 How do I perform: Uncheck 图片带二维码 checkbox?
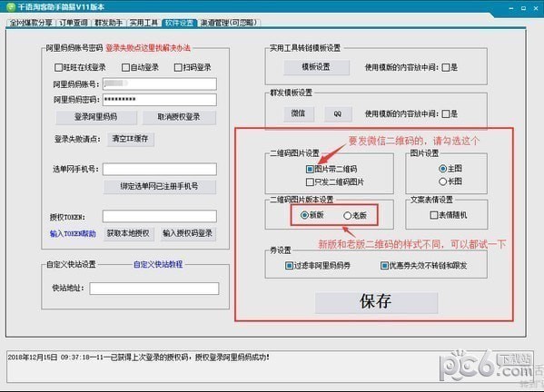coord(310,169)
